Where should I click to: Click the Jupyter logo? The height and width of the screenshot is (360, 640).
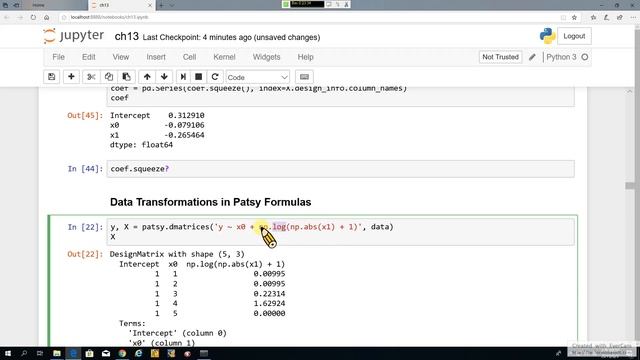73,36
